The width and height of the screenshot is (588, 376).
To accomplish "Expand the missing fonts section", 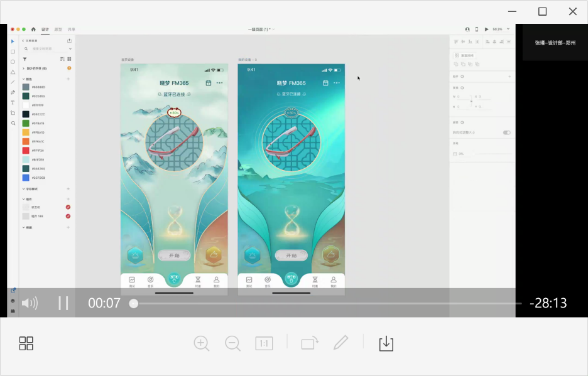I will click(x=24, y=68).
